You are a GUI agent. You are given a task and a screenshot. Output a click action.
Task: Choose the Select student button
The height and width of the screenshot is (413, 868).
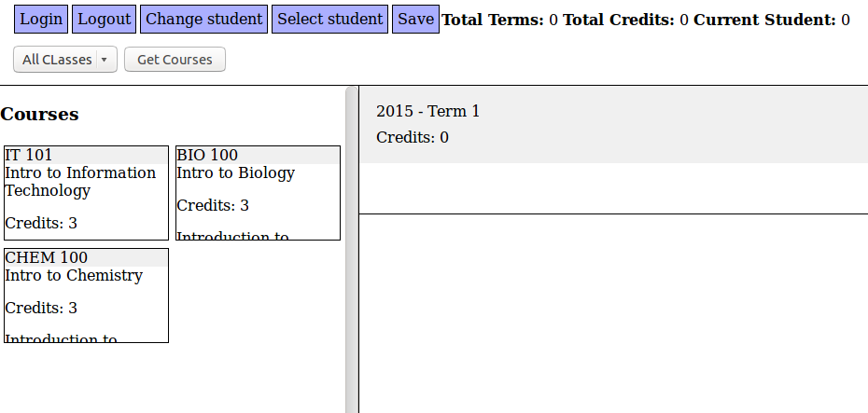tap(330, 20)
